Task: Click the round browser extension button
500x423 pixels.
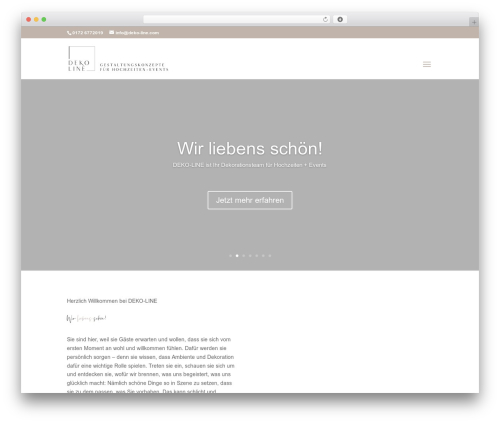Action: pyautogui.click(x=340, y=19)
